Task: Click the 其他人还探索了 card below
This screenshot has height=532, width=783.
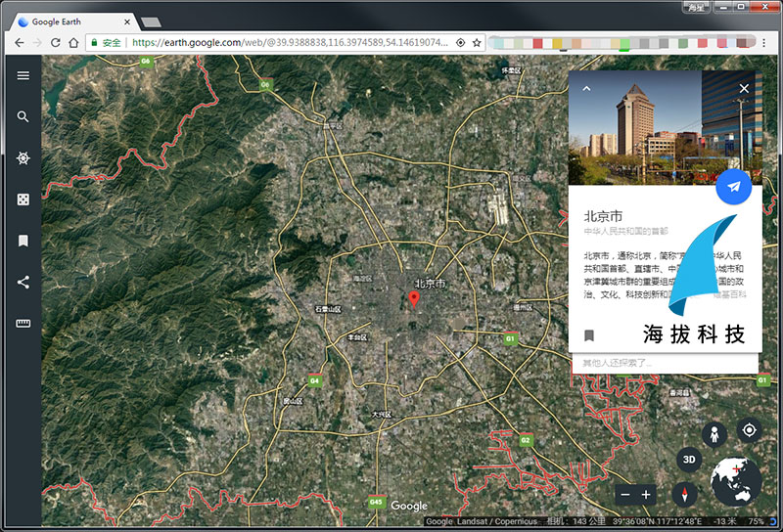Action: coord(666,363)
